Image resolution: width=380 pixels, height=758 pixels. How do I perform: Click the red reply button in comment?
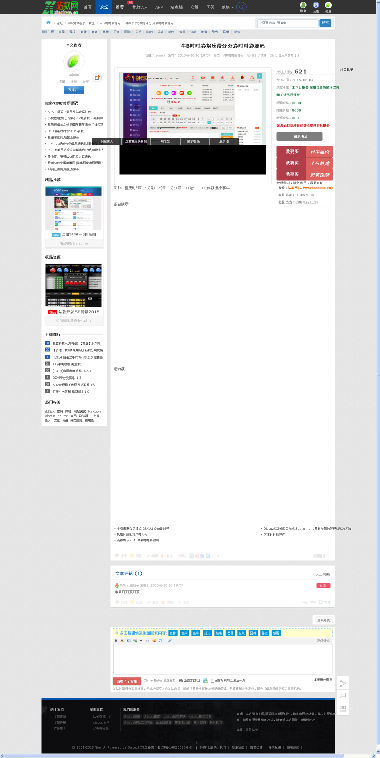pyautogui.click(x=323, y=585)
